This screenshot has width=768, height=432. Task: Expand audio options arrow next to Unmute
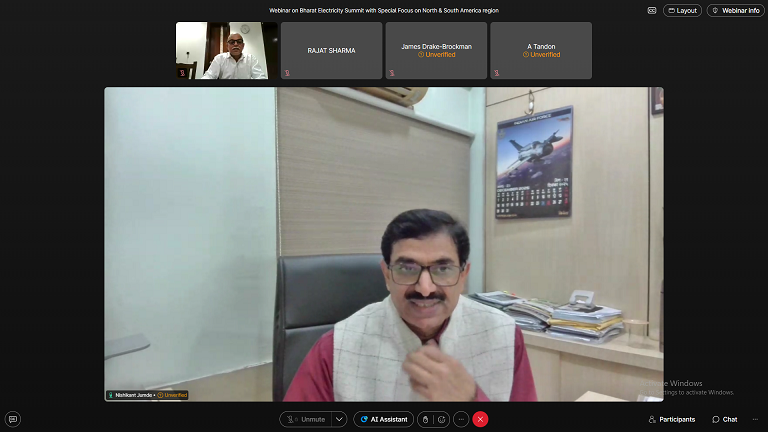tap(340, 419)
